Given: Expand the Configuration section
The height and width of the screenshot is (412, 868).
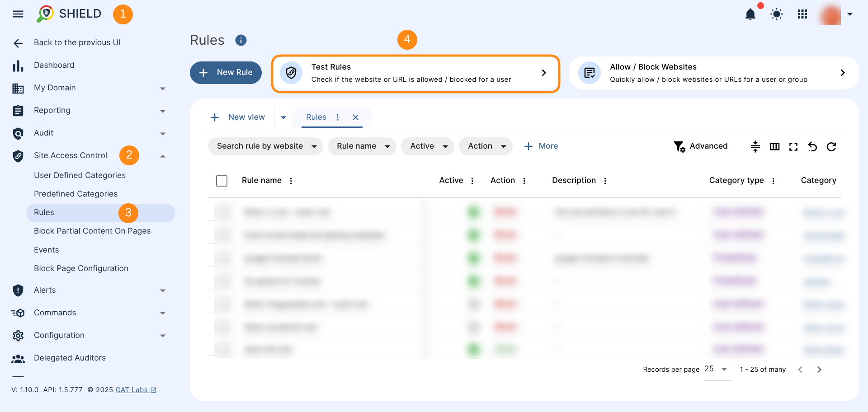Looking at the screenshot, I should (x=163, y=336).
